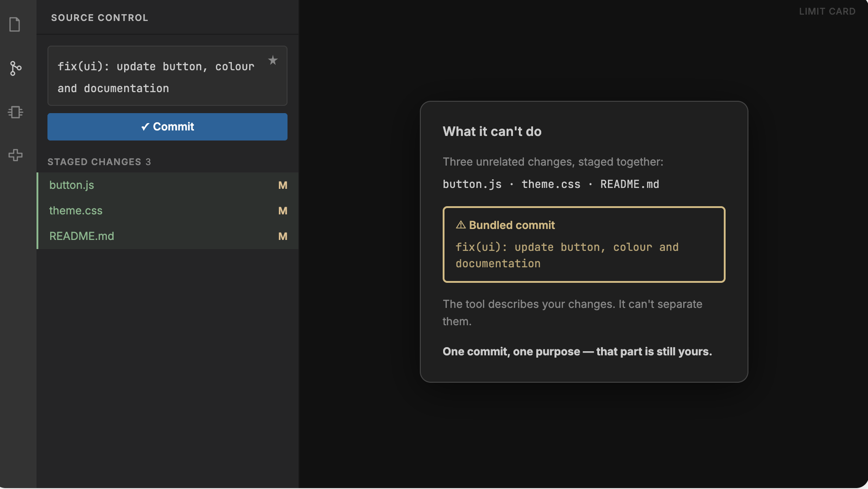Click the STAGED CHANGES header
Viewport: 868px width, 489px height.
click(99, 162)
